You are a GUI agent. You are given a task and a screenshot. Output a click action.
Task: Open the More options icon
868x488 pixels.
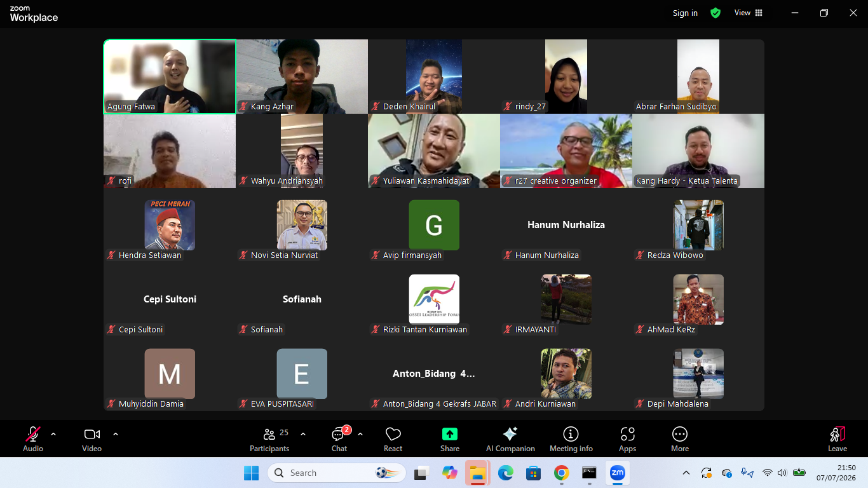click(x=680, y=434)
